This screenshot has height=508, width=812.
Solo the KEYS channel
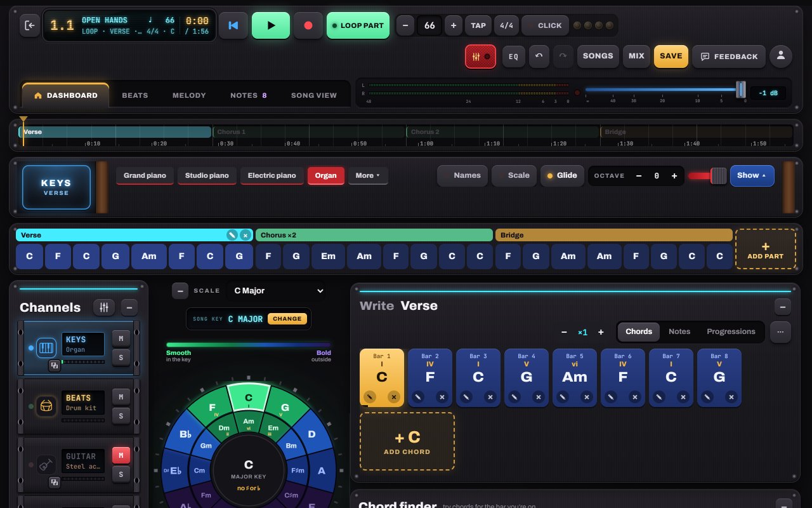tap(121, 359)
